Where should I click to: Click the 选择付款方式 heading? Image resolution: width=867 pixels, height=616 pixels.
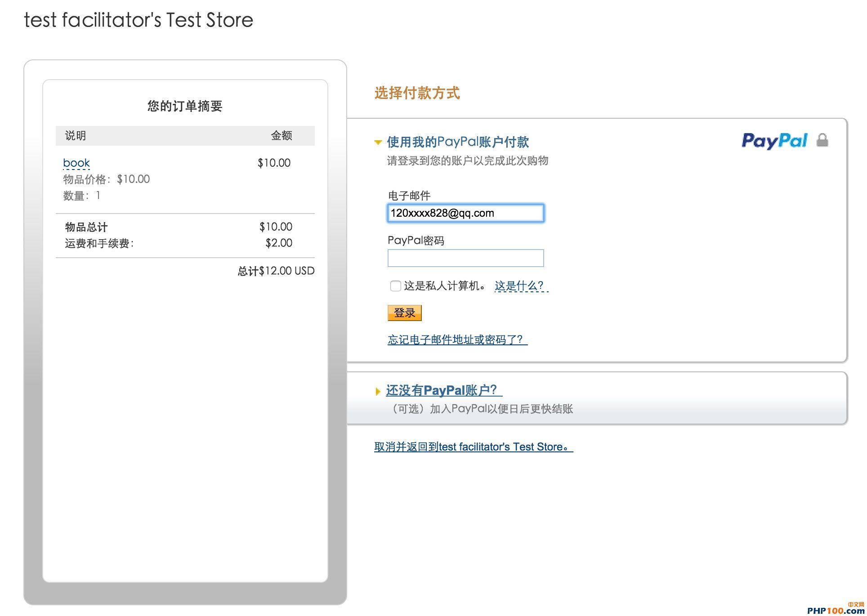[x=417, y=93]
